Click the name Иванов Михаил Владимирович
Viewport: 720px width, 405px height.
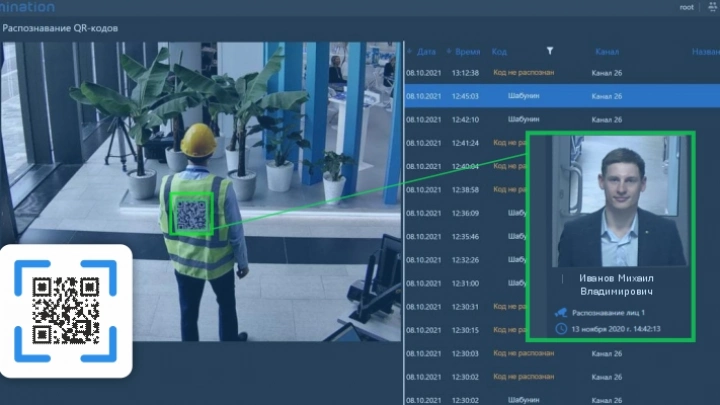(x=609, y=285)
